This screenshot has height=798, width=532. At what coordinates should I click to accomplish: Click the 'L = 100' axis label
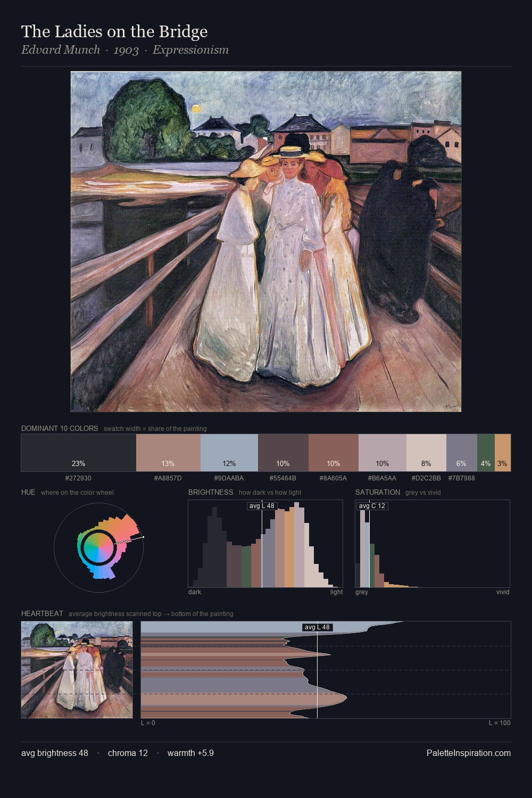click(x=500, y=723)
